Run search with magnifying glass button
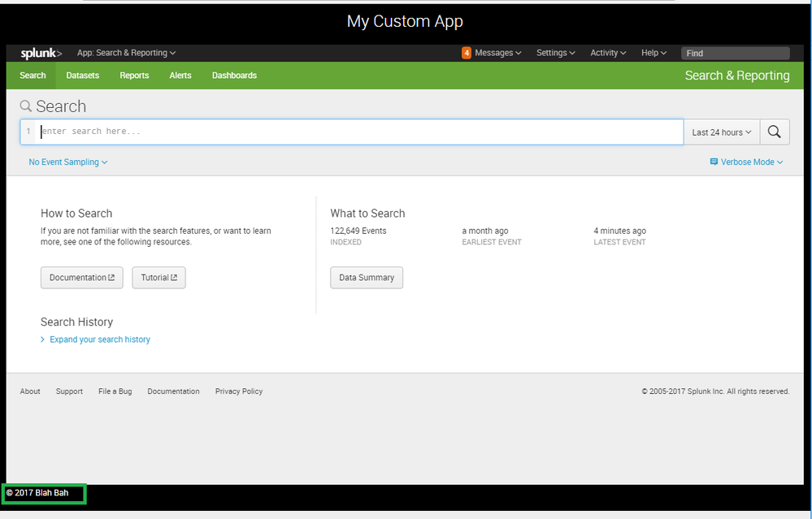812x519 pixels. tap(774, 132)
